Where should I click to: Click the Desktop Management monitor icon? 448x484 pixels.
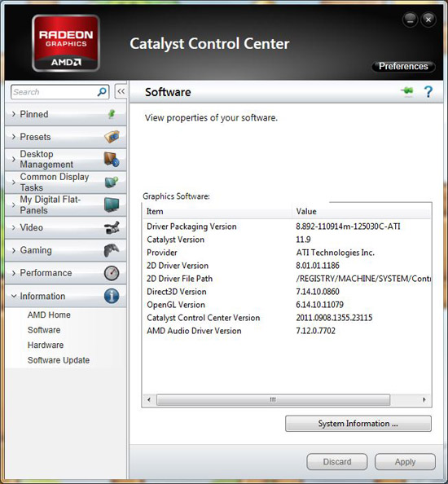[x=112, y=159]
